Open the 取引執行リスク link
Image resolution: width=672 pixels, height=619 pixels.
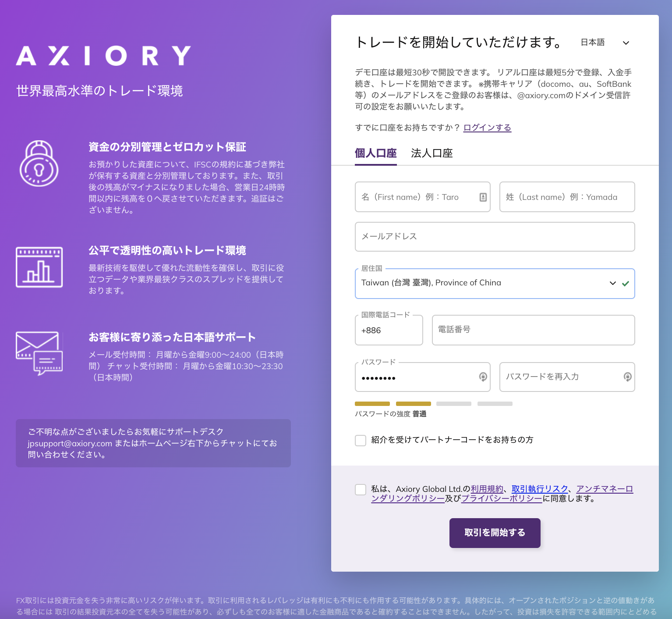pos(540,489)
